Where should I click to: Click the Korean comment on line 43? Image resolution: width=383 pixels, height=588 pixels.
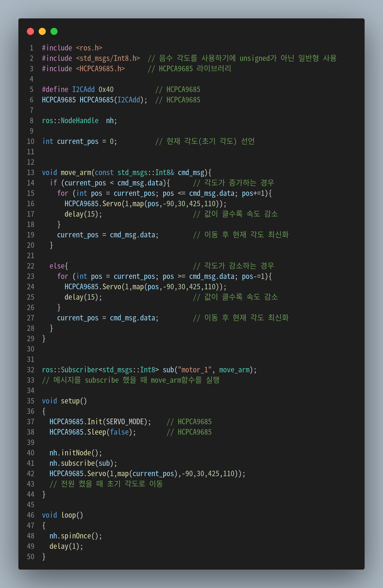[x=106, y=484]
